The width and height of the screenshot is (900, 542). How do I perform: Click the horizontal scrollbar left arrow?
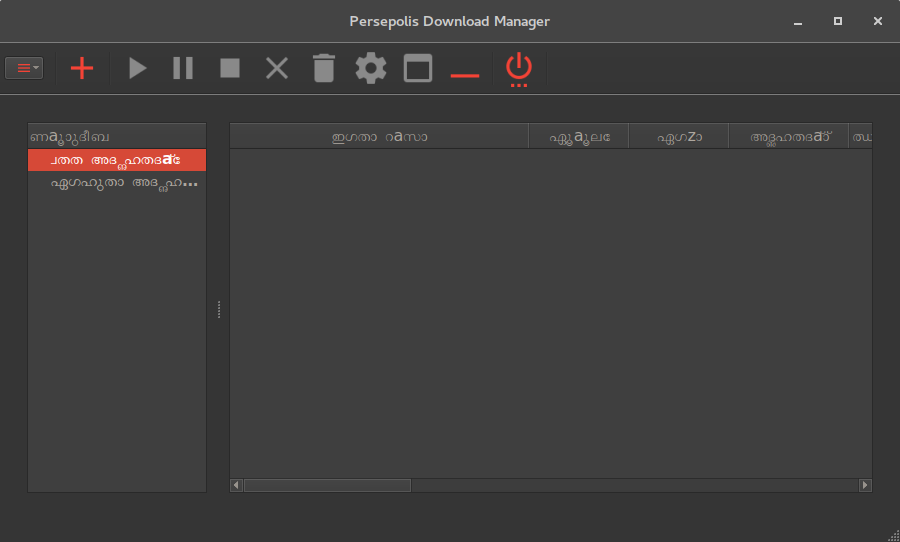pos(236,485)
